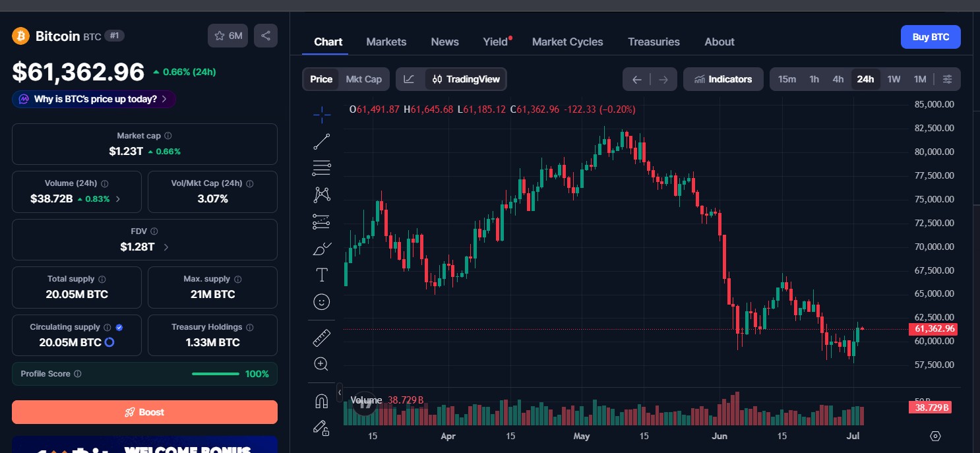The width and height of the screenshot is (980, 453).
Task: Open chart settings sliders icon
Action: (947, 79)
